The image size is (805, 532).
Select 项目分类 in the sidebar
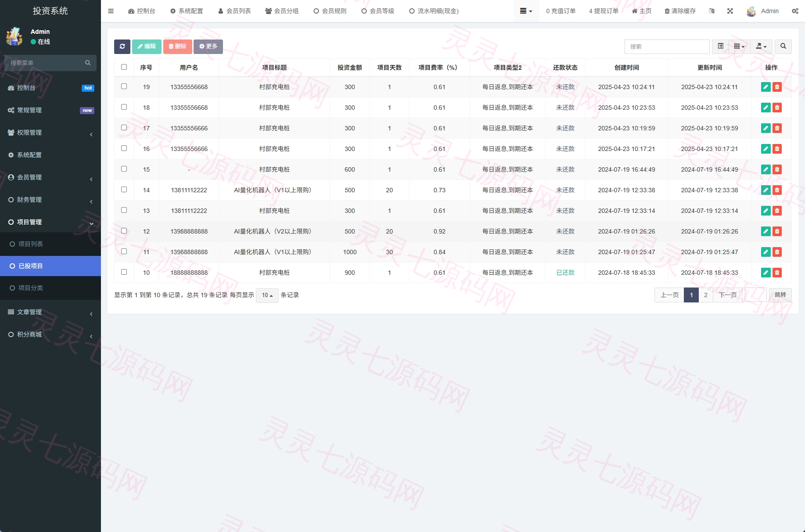click(50, 288)
